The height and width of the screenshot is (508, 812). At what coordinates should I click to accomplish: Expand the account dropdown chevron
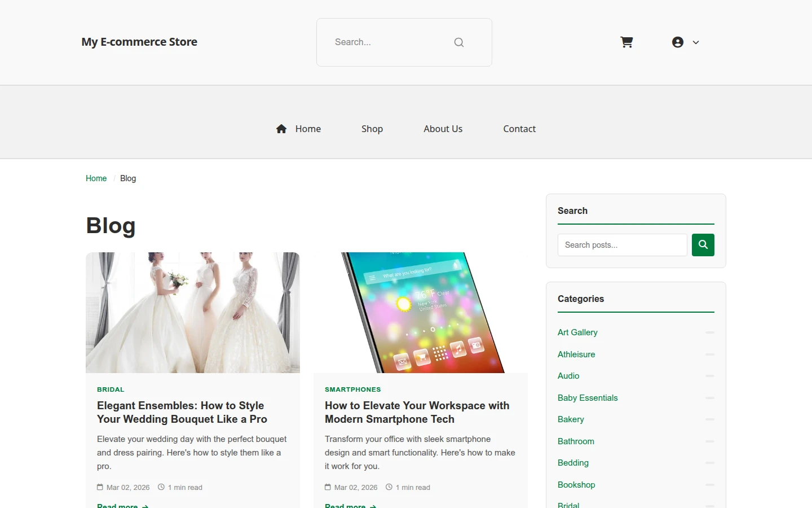pyautogui.click(x=696, y=42)
